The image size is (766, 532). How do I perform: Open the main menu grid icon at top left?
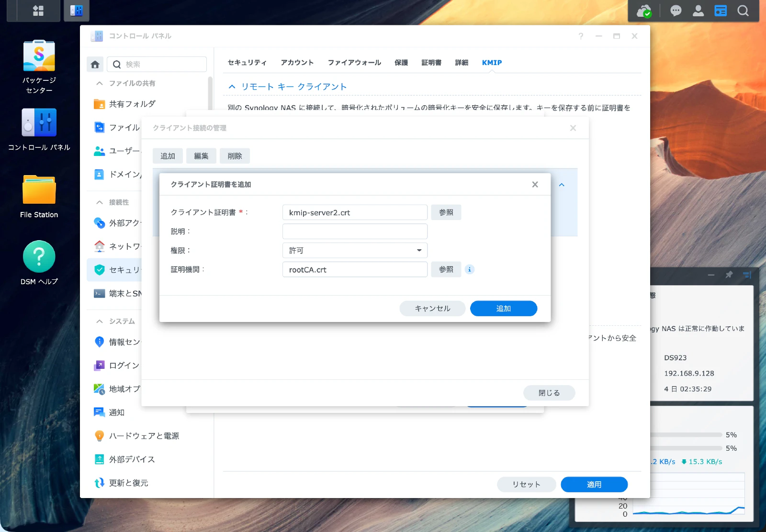[39, 10]
